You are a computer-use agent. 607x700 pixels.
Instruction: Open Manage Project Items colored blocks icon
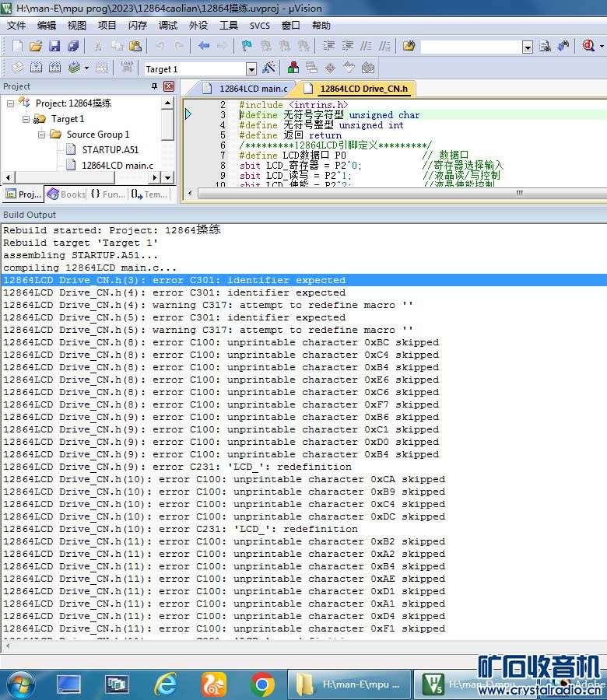coord(293,68)
